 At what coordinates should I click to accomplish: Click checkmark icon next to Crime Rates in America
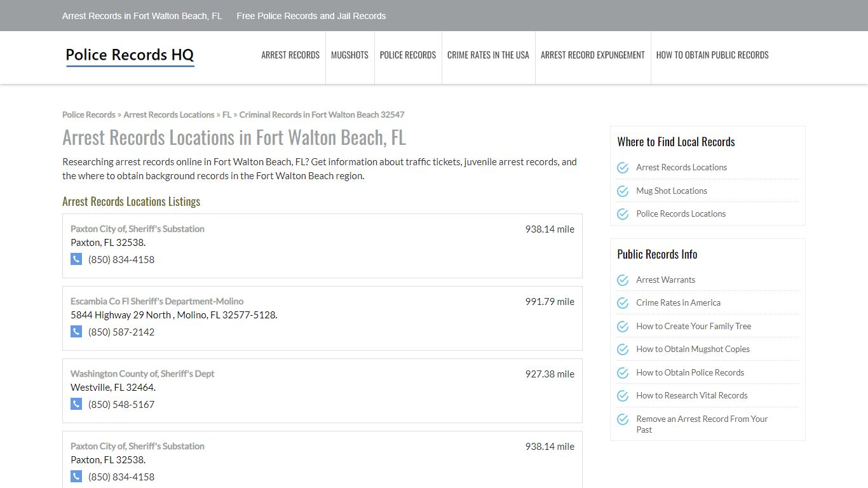(623, 303)
